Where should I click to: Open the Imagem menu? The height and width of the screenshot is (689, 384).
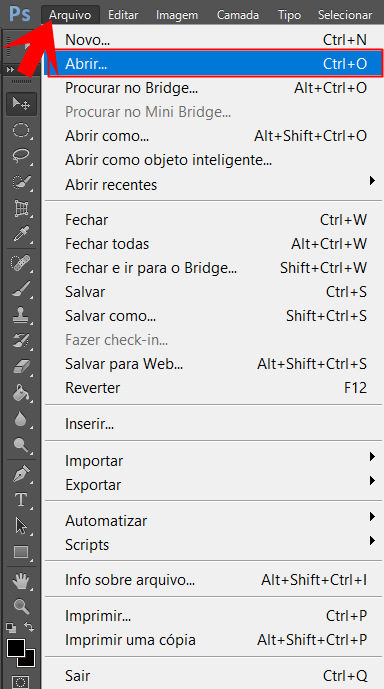pyautogui.click(x=177, y=15)
